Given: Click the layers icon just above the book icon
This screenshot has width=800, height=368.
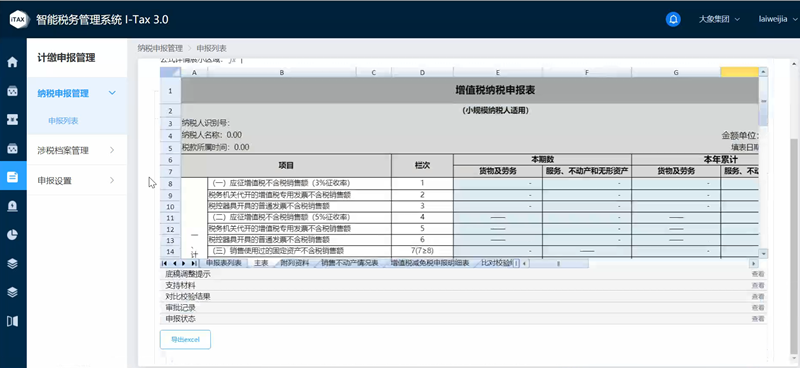Looking at the screenshot, I should [x=12, y=292].
